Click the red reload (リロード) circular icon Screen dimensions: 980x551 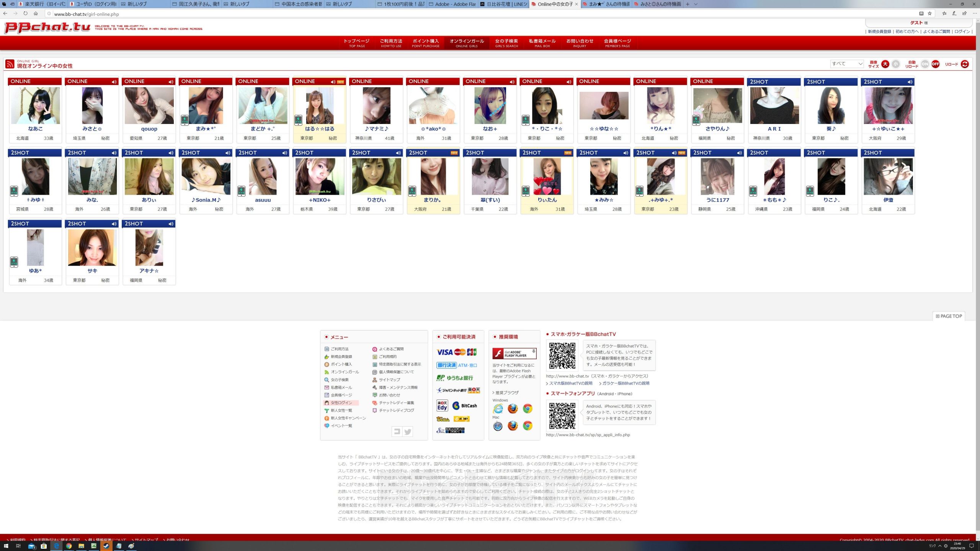point(964,64)
